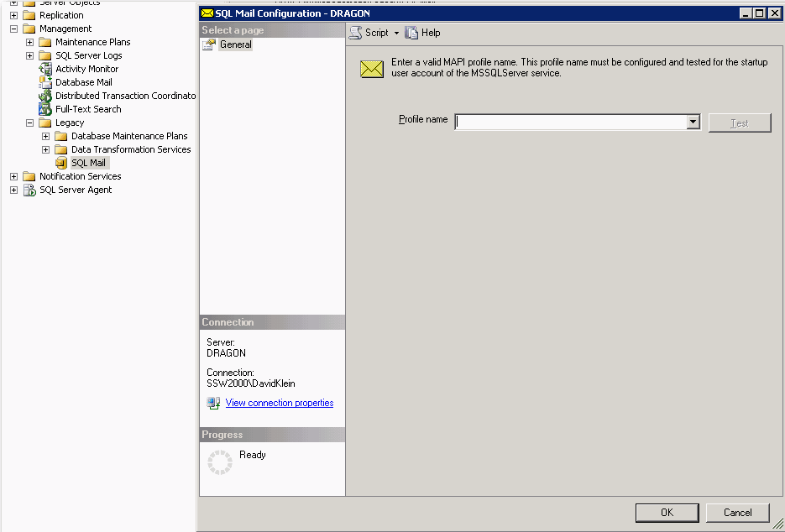Viewport: 785px width, 532px height.
Task: Expand the Notification Services node
Action: (13, 176)
